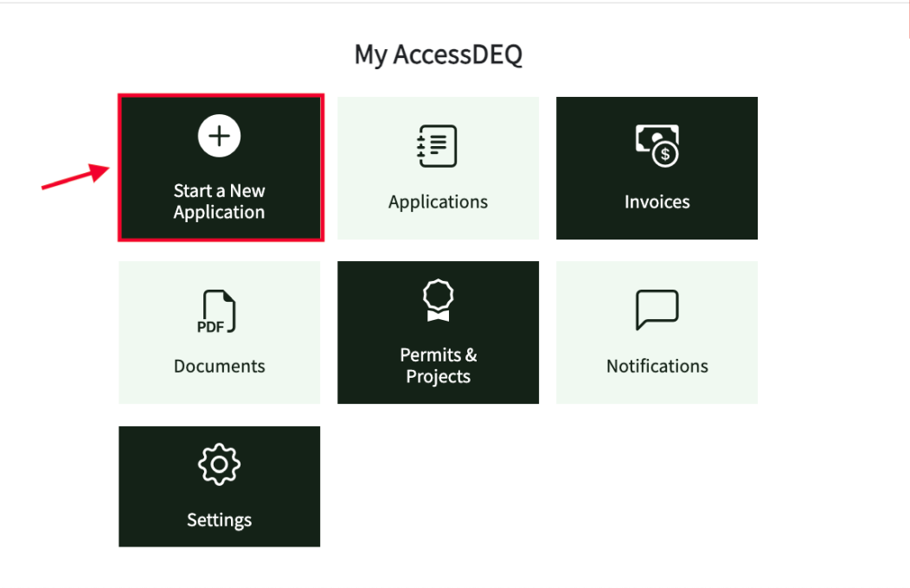The width and height of the screenshot is (910, 588).
Task: Click the Invoices text label
Action: (x=657, y=201)
